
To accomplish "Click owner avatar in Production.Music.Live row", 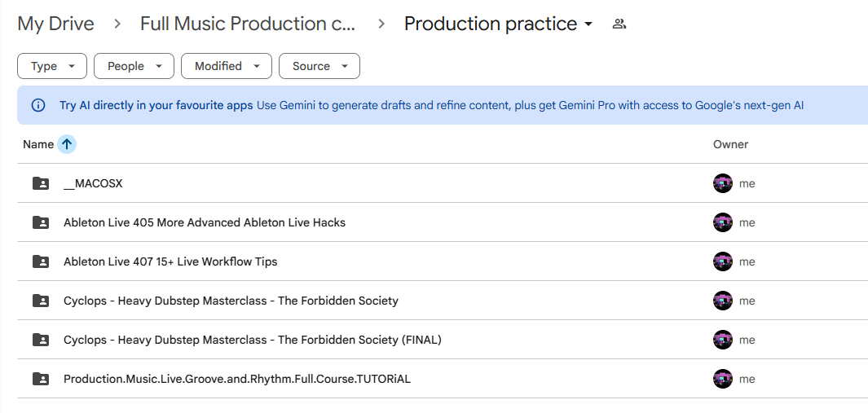I will click(722, 380).
